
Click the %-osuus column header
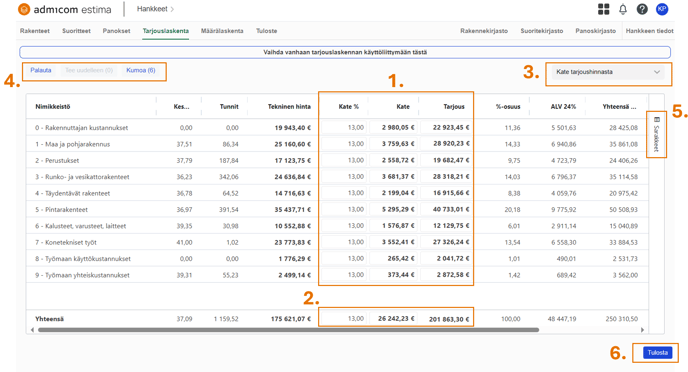tap(508, 107)
